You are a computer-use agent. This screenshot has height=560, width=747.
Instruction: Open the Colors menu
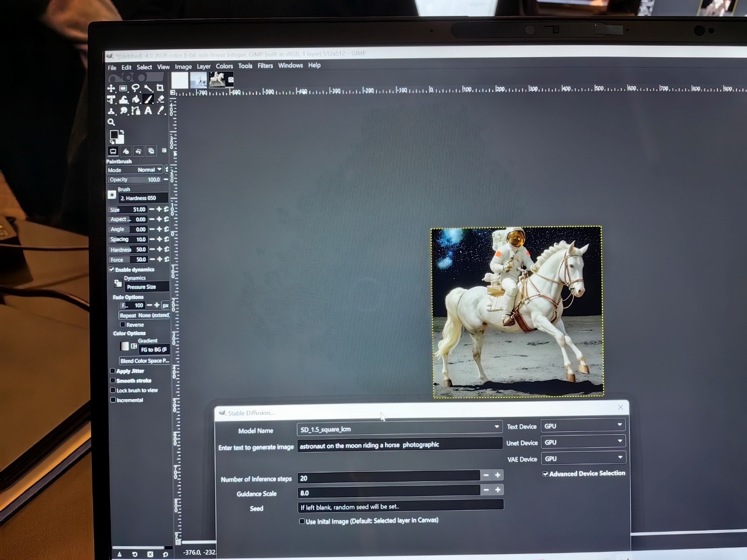click(x=224, y=66)
